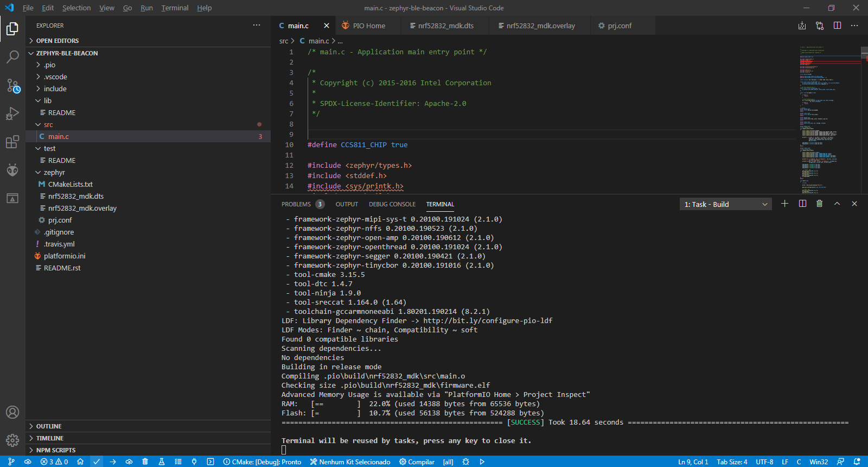
Task: Expand the OUTLINE section
Action: click(49, 426)
